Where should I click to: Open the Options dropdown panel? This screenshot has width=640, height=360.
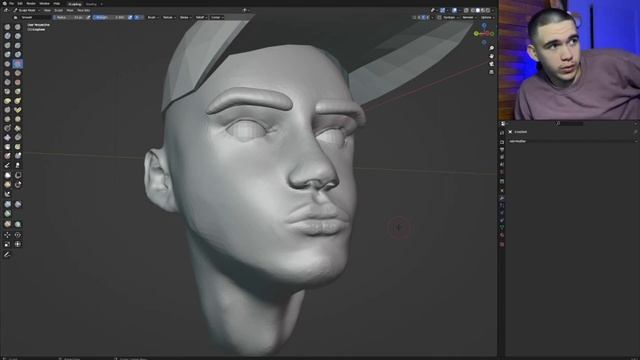487,18
